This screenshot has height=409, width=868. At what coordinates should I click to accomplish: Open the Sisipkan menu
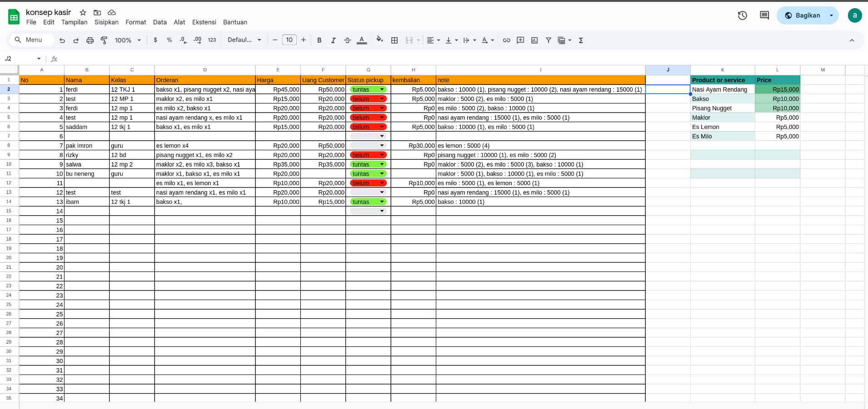(106, 22)
